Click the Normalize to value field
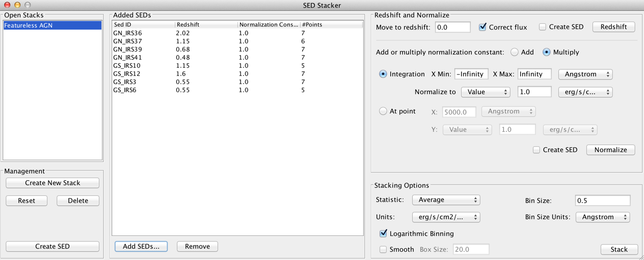The image size is (644, 260). click(x=534, y=92)
